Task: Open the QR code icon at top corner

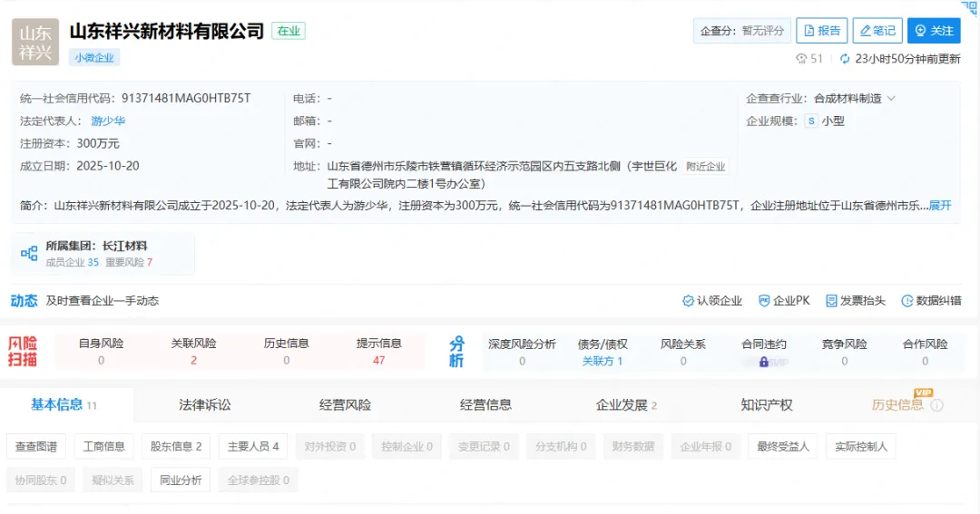Action: [x=969, y=7]
